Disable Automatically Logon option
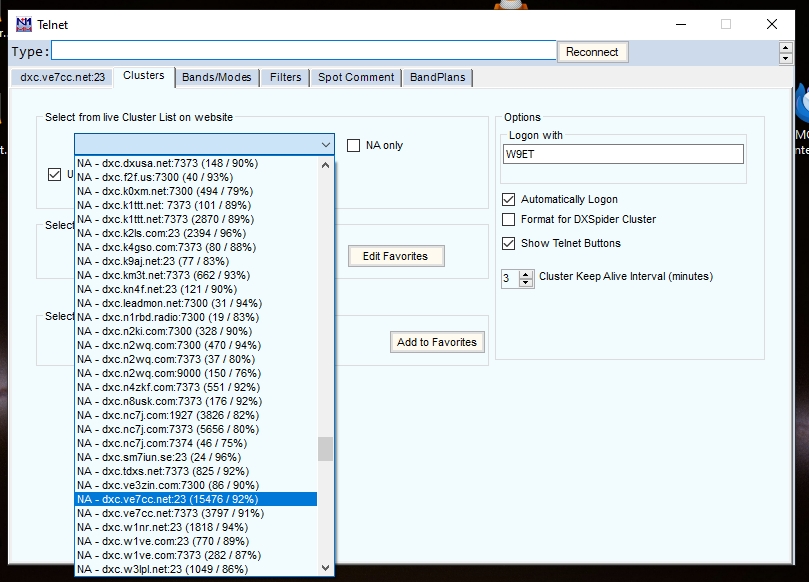The height and width of the screenshot is (582, 809). [510, 199]
